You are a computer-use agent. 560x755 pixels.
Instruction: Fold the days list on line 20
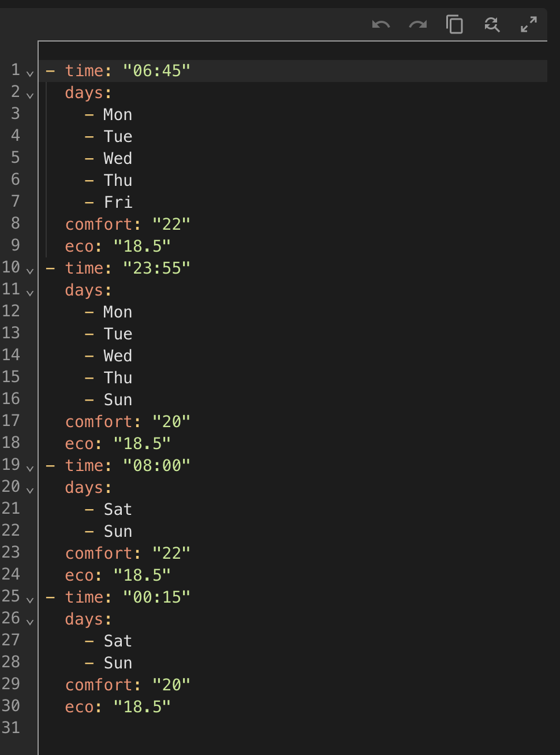pyautogui.click(x=30, y=490)
